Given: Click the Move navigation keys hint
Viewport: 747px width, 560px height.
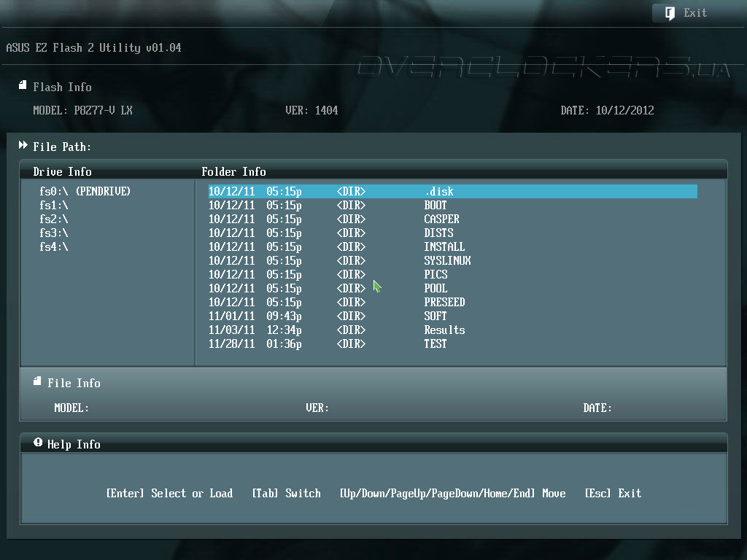Looking at the screenshot, I should click(452, 494).
